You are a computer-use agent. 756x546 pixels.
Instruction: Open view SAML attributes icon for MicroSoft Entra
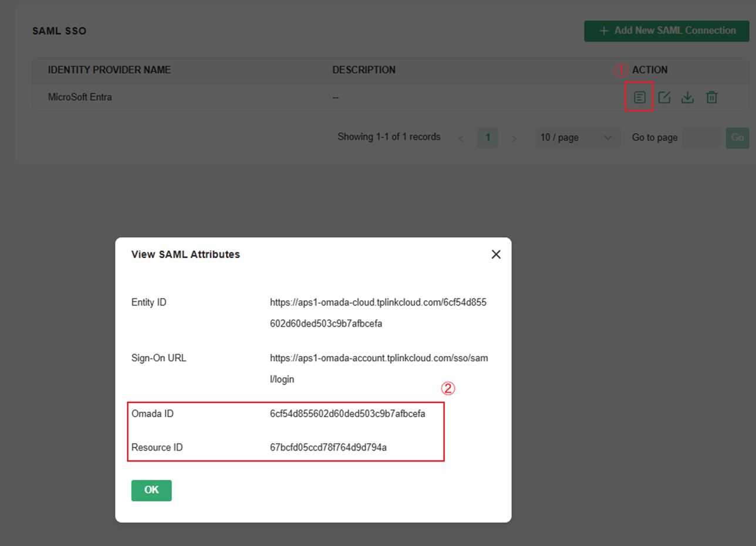pyautogui.click(x=640, y=97)
